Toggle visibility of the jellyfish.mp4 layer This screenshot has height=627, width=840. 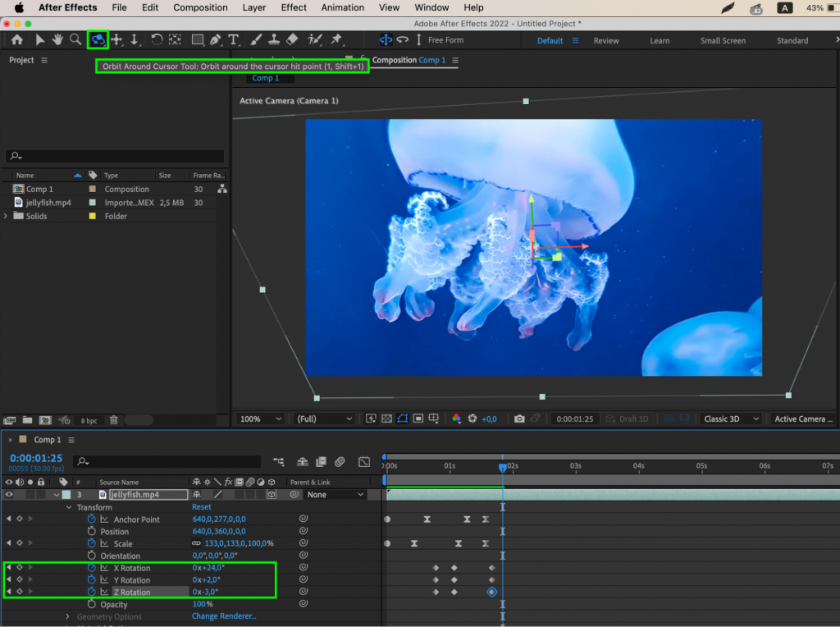tap(8, 494)
